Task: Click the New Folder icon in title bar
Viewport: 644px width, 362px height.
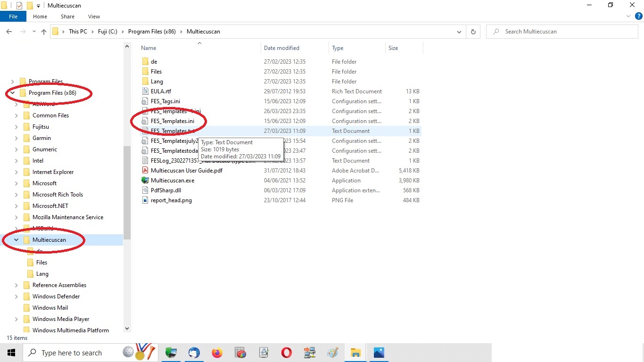Action: 30,6
